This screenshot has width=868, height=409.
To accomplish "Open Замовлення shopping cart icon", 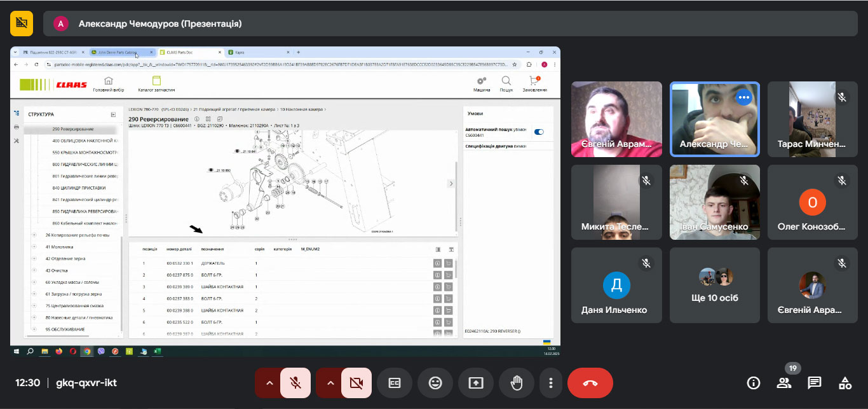I will point(534,81).
